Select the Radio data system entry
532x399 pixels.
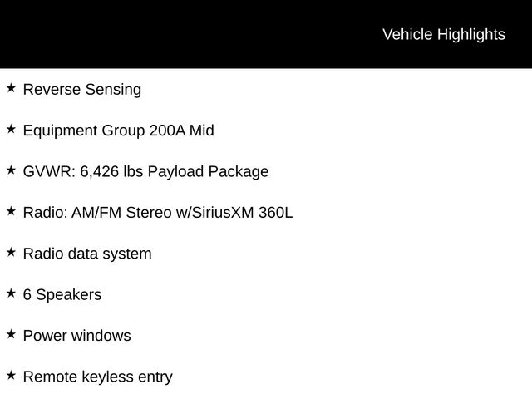(87, 254)
